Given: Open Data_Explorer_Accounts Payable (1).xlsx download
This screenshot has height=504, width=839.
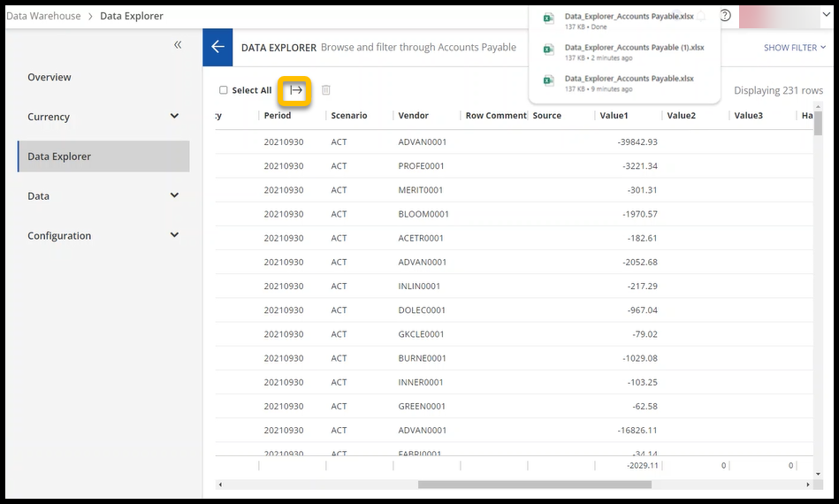Looking at the screenshot, I should [x=634, y=47].
